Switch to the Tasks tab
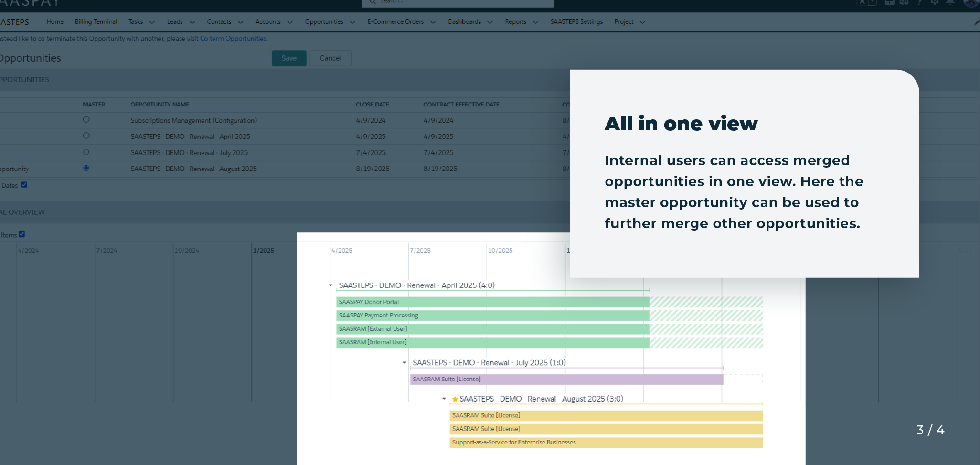 click(x=136, y=22)
